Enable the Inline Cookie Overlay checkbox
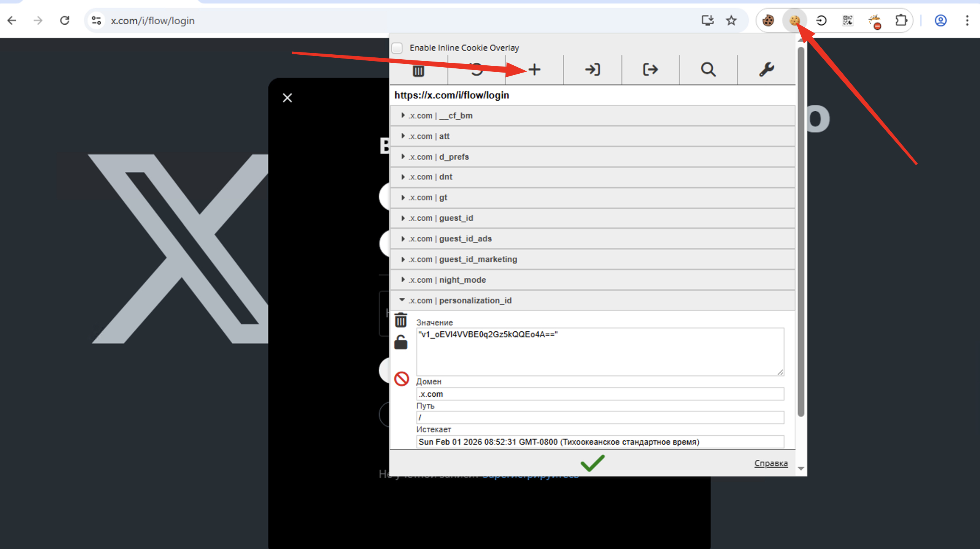This screenshot has width=980, height=549. click(x=397, y=48)
